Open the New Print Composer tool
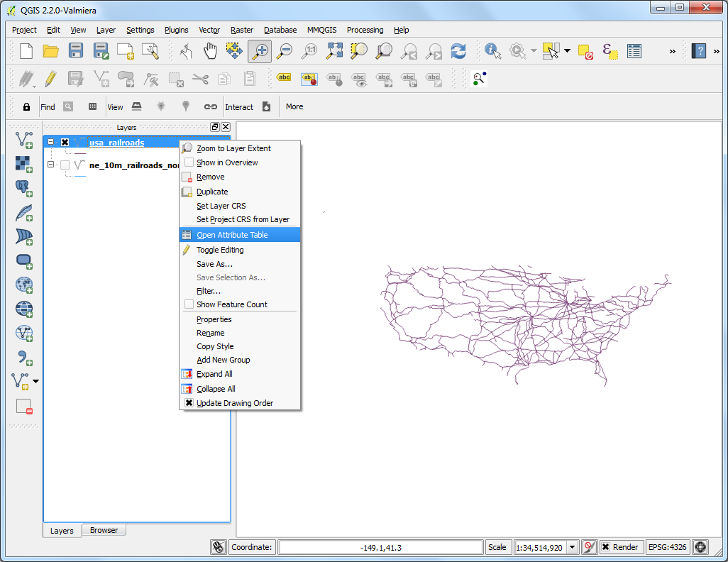Screen dimensions: 728x562 click(x=126, y=51)
